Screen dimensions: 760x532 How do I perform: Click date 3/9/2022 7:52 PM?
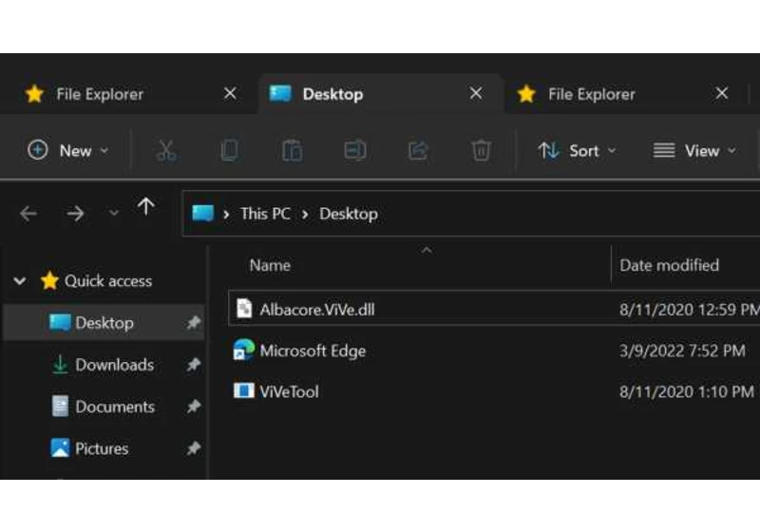(x=682, y=351)
